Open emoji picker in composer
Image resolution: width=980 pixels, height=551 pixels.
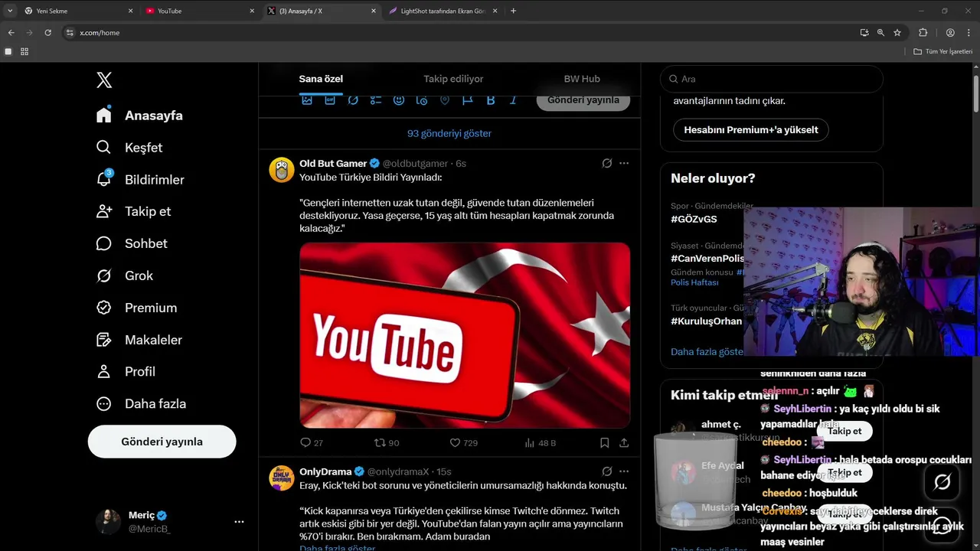coord(399,100)
